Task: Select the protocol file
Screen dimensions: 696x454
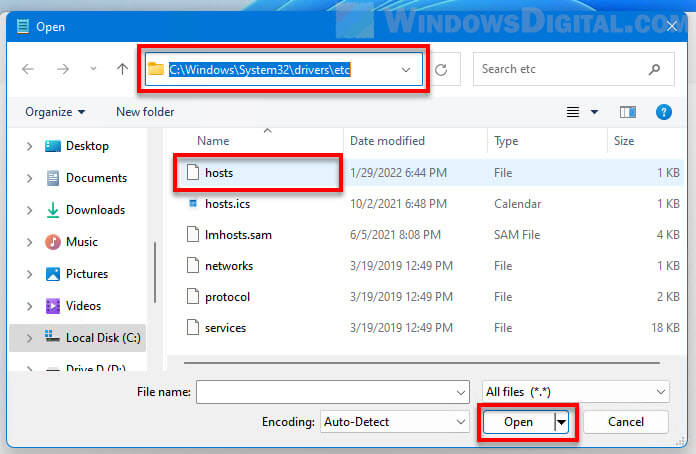Action: pos(227,297)
